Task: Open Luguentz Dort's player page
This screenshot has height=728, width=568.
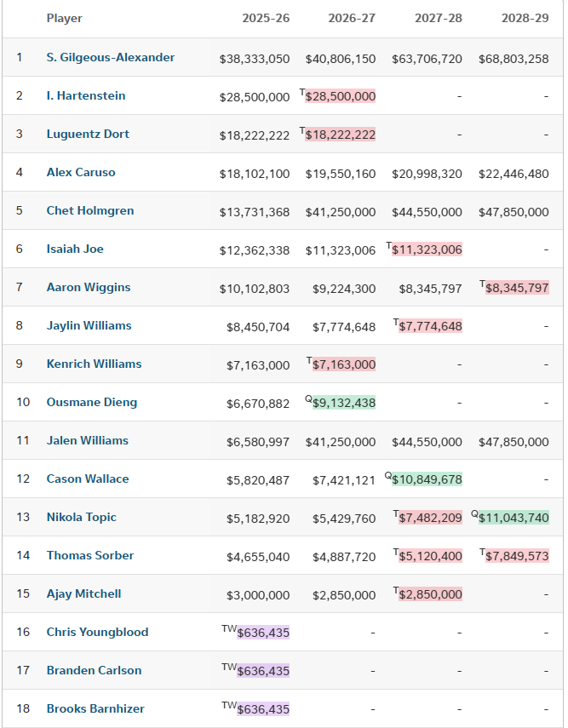Action: [x=88, y=135]
